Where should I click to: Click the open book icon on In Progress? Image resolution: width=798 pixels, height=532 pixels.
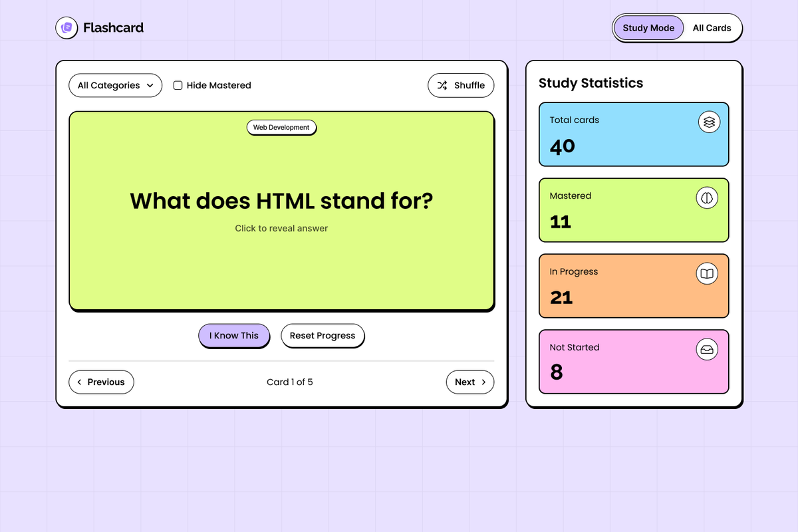[707, 273]
